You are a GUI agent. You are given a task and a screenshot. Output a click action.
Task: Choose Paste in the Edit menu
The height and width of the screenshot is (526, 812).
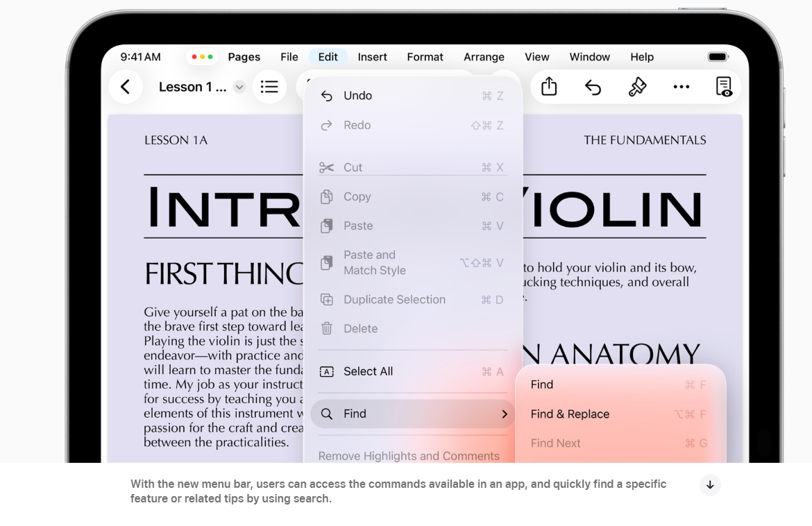pos(413,226)
